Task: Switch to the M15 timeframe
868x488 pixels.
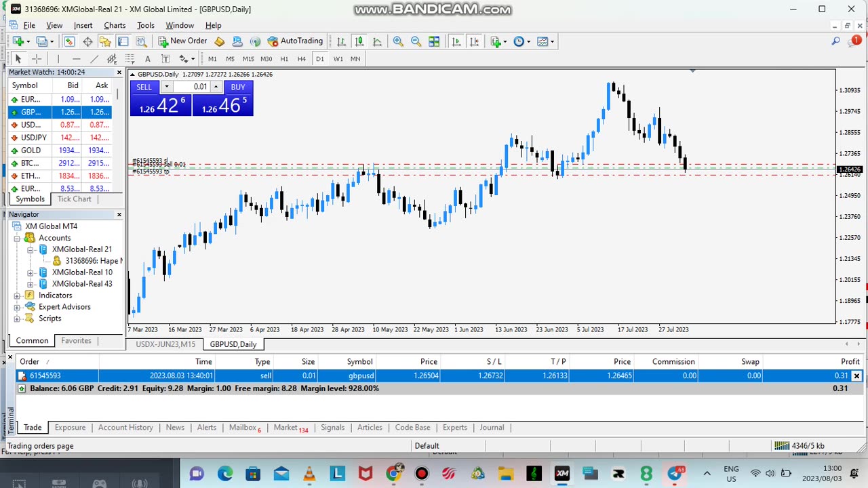Action: [248, 59]
